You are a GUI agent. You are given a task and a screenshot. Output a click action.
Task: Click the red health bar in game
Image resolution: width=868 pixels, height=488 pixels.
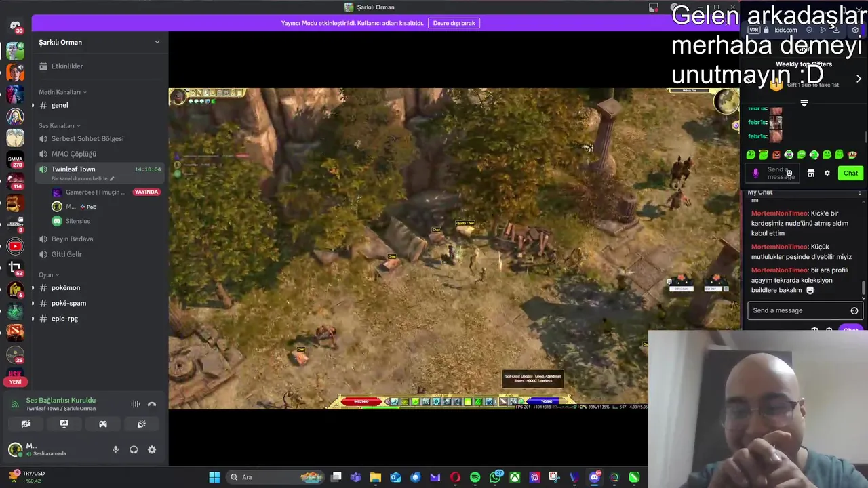[x=360, y=401]
